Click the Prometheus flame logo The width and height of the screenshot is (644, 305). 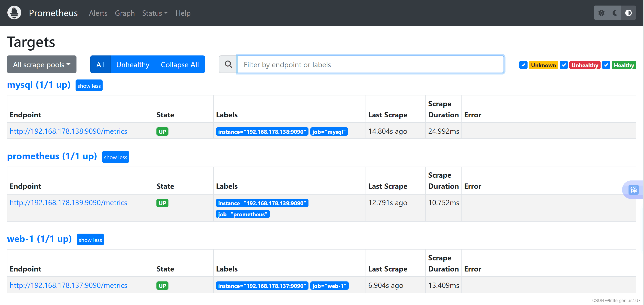click(x=14, y=13)
